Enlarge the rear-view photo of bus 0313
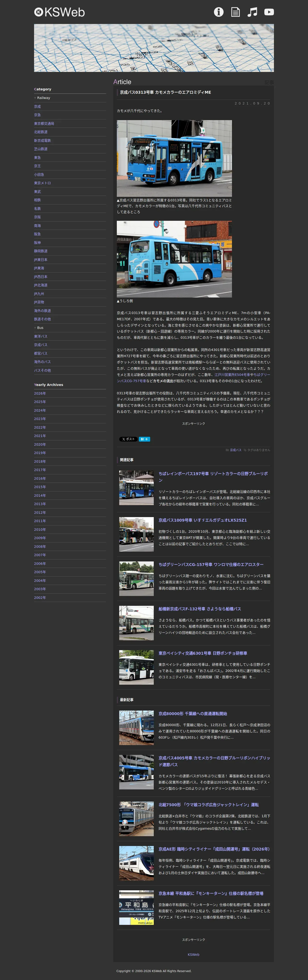 [x=174, y=259]
